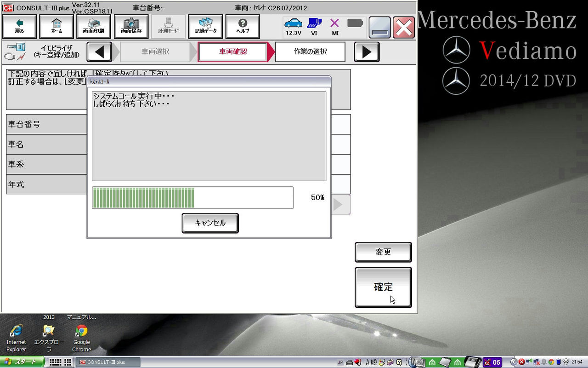Open Google Chrome desktop shortcut
Screen dimensions: 588x368
coord(81,338)
